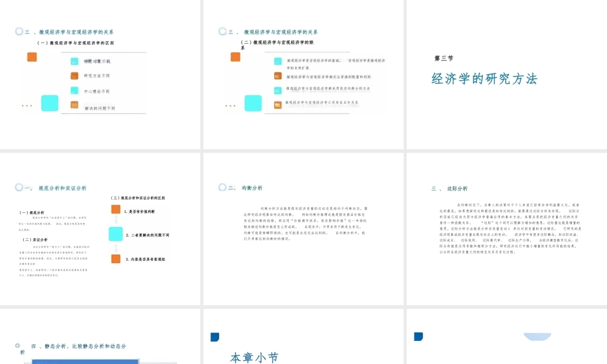607x364 pixels.
Task: Click the heading (三)规范分析和实证分析的区别
Action: click(x=138, y=198)
